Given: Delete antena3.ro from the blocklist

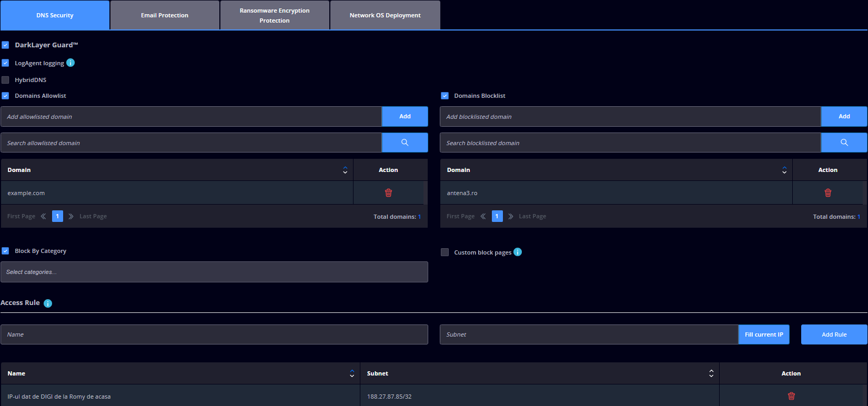Looking at the screenshot, I should click(827, 193).
